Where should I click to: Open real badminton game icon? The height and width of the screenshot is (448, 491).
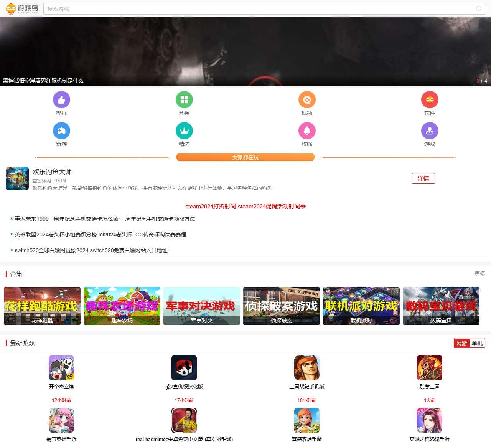tap(184, 420)
